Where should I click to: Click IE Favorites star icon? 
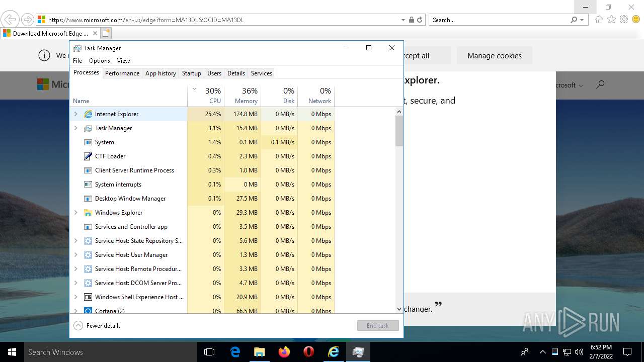(611, 20)
